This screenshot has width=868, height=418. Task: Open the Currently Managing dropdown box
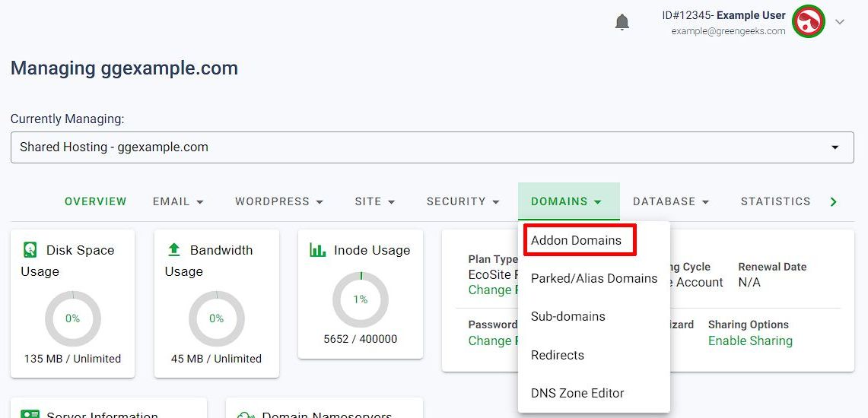click(432, 147)
